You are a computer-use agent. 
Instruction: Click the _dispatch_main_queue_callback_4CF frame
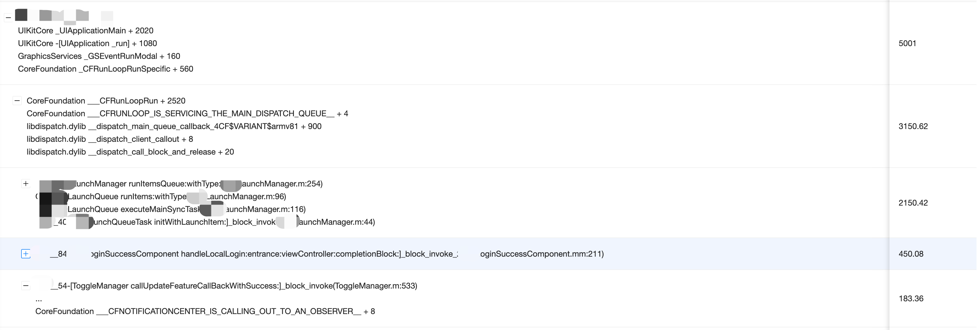click(x=174, y=127)
